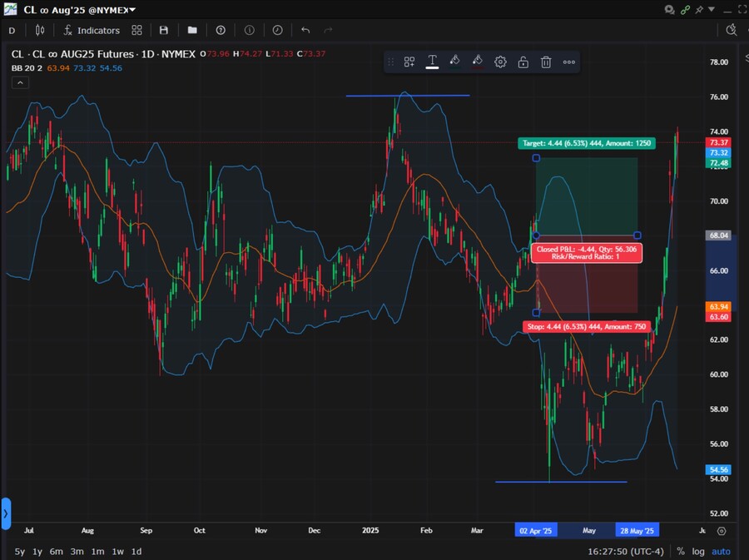Change the green profit fill color
Screen dimensions: 749x560
pyautogui.click(x=454, y=62)
